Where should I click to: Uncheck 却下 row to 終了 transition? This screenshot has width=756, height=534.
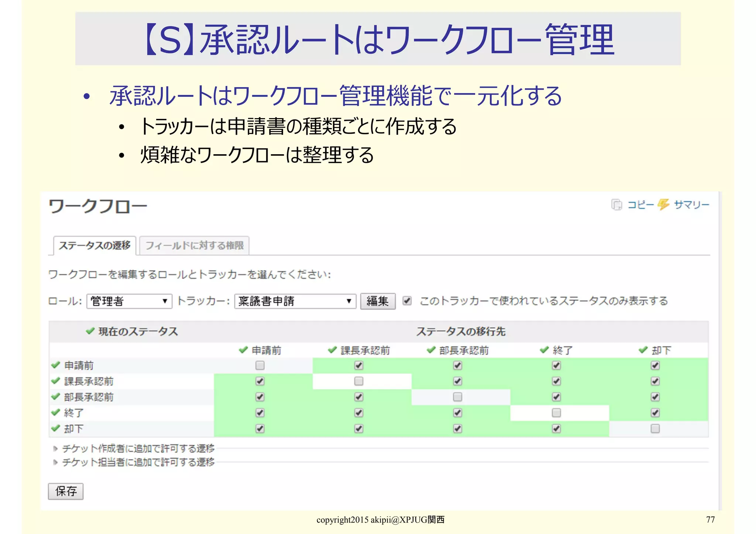[556, 428]
